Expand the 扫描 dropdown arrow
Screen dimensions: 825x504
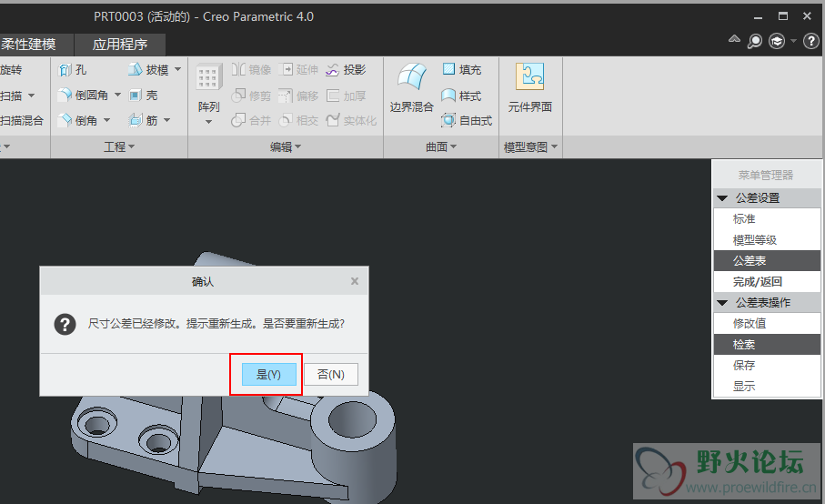pos(31,96)
